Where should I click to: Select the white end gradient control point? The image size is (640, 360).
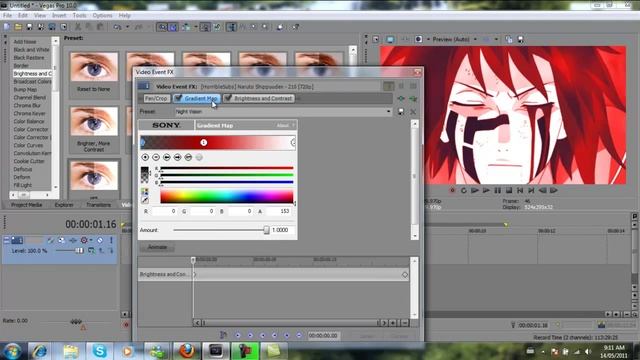(293, 142)
